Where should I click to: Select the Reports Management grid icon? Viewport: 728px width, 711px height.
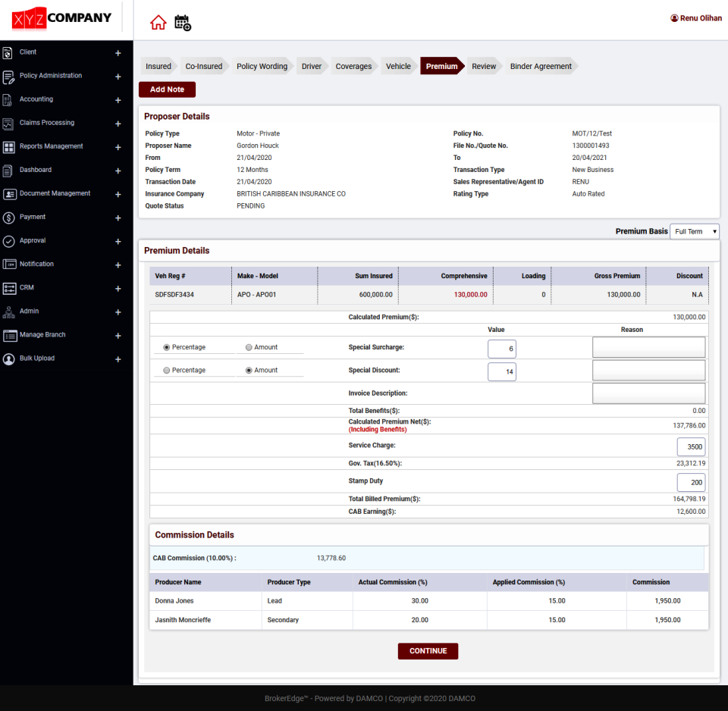point(9,146)
